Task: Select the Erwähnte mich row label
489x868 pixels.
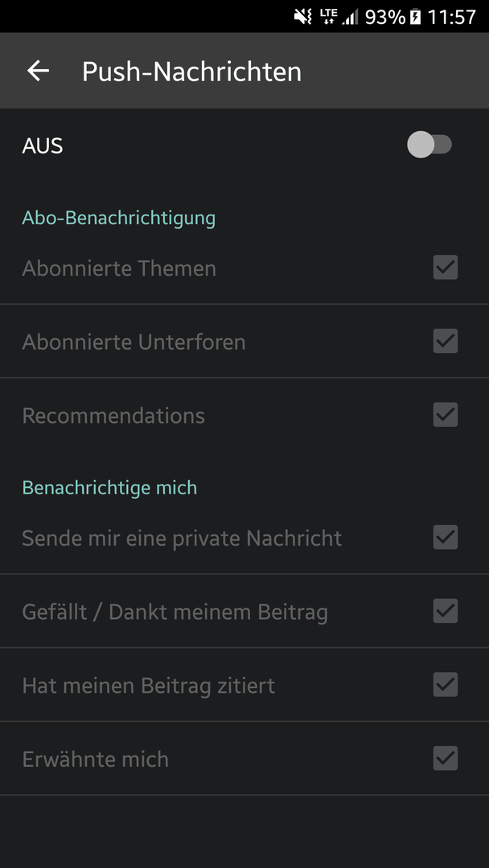Action: click(95, 759)
